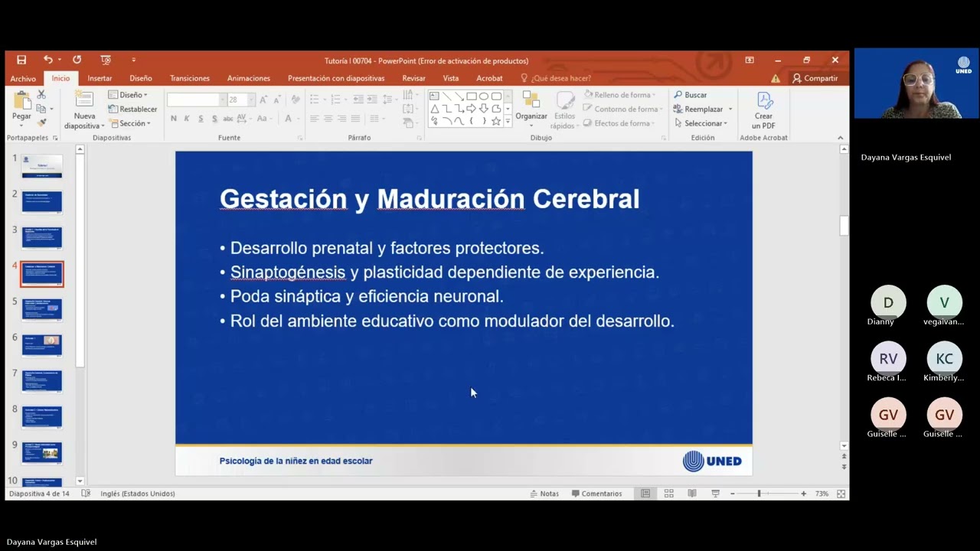Click the Pegar paste icon
The width and height of the screenshot is (980, 551).
[x=21, y=101]
